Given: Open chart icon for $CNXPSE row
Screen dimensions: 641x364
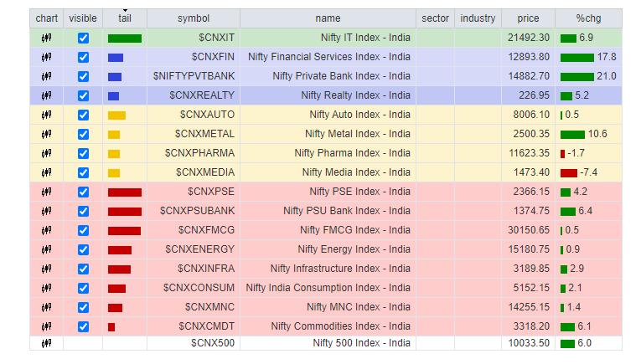Looking at the screenshot, I should 46,192.
